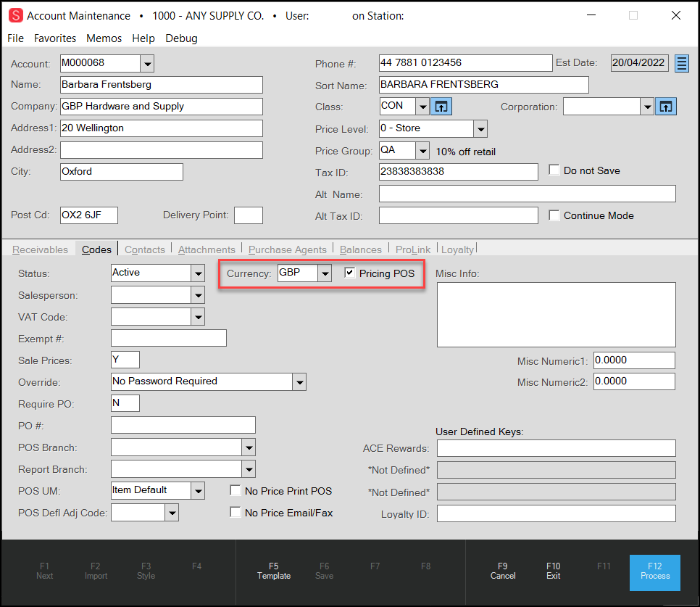Click the Sort Name field
The width and height of the screenshot is (700, 607).
pyautogui.click(x=484, y=85)
